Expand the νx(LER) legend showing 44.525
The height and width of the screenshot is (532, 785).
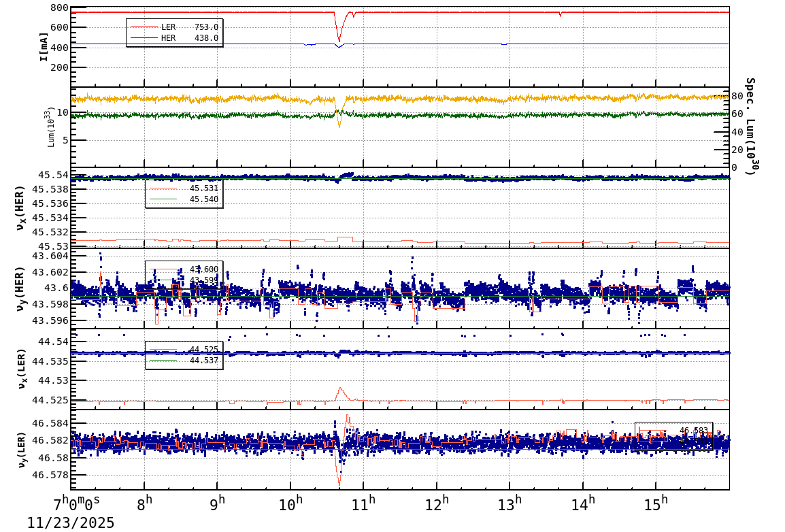tap(182, 350)
